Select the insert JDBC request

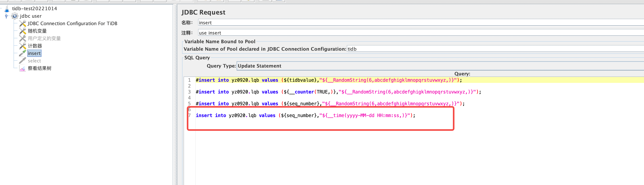click(x=34, y=53)
